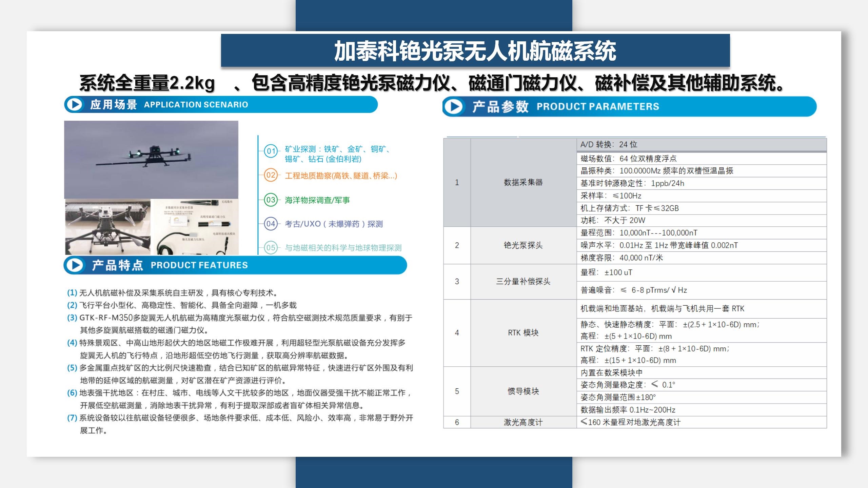The width and height of the screenshot is (868, 488).
Task: Click cell 普遍噪音 6-8 pTrms/√Hz
Action: 702,290
